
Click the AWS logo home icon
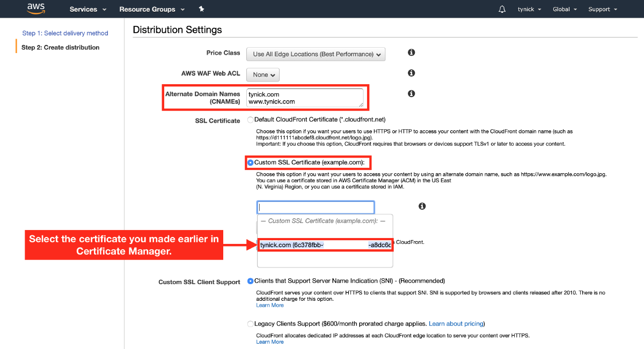tap(36, 9)
